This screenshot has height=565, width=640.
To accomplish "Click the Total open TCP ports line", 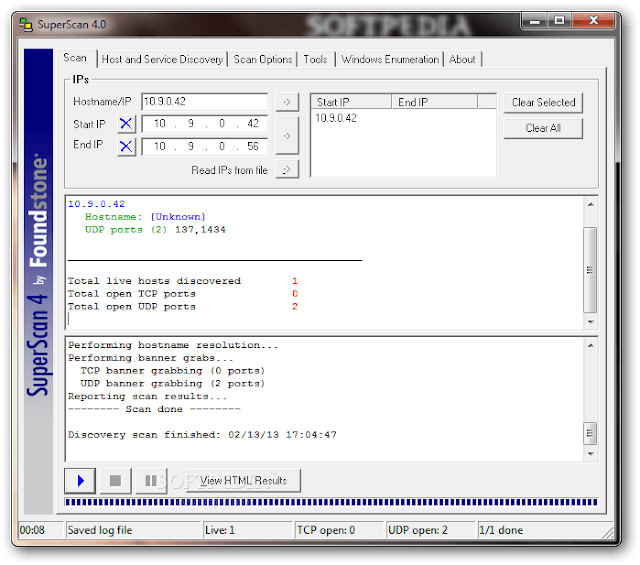I will point(183,294).
